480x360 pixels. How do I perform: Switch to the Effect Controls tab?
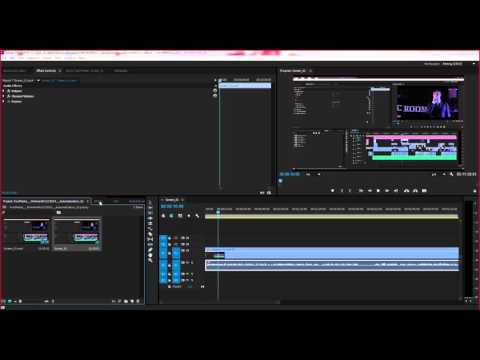(46, 71)
